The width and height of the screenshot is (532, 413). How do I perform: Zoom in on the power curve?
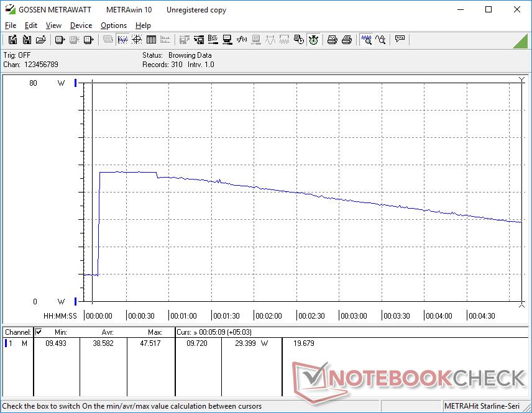pyautogui.click(x=367, y=39)
